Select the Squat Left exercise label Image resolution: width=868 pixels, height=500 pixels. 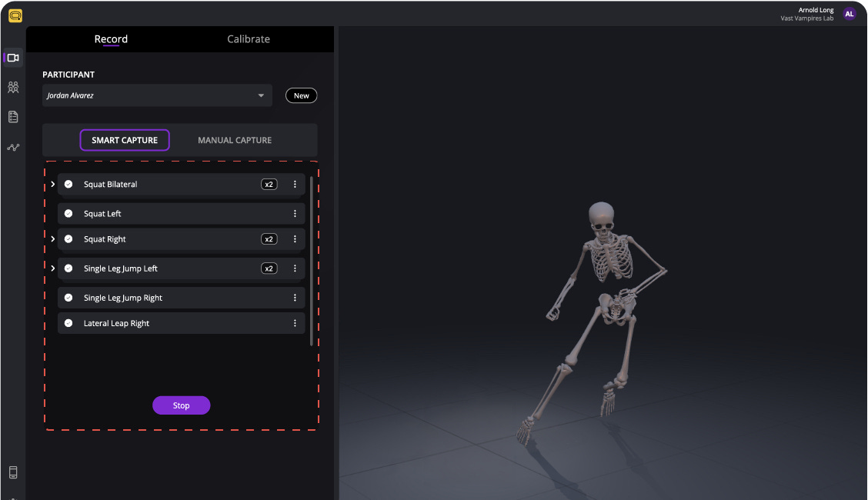tap(102, 214)
